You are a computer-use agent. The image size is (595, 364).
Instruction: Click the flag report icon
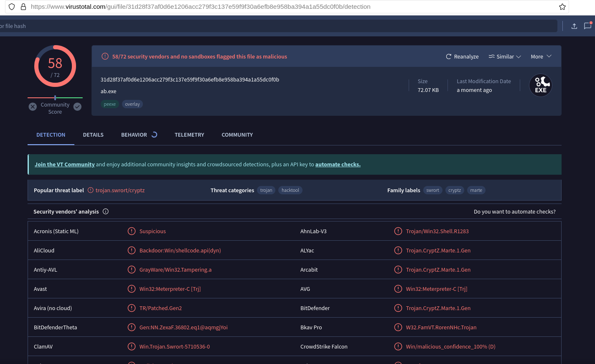point(588,26)
